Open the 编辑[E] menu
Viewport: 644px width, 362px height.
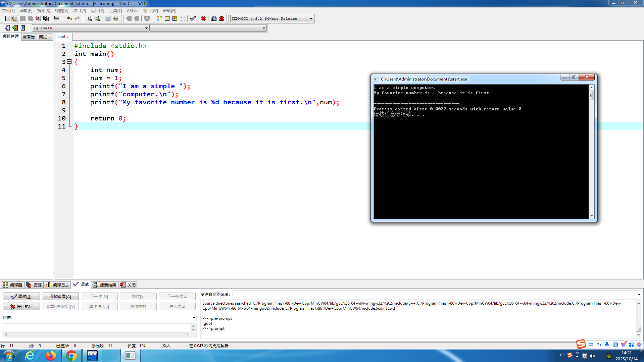[x=26, y=11]
